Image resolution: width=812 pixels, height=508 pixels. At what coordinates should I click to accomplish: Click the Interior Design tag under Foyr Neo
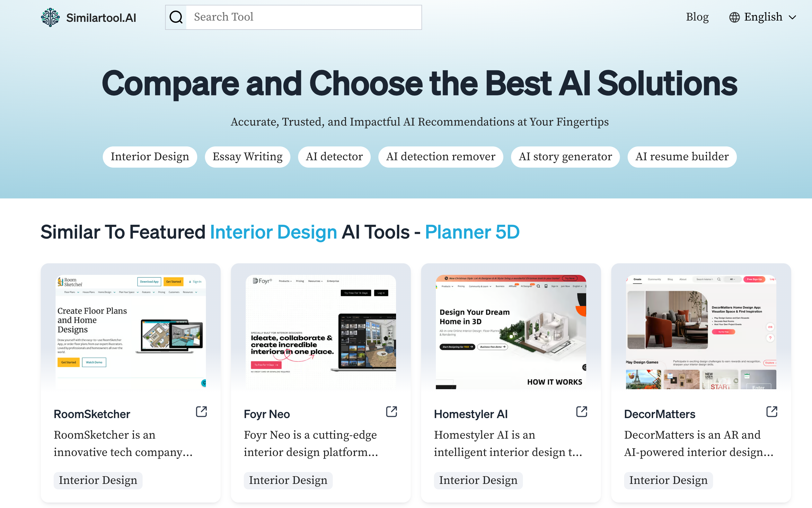288,480
